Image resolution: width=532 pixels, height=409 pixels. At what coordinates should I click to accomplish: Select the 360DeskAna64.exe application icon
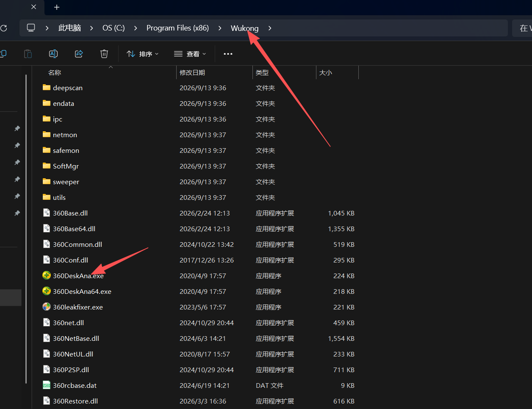[x=47, y=291]
